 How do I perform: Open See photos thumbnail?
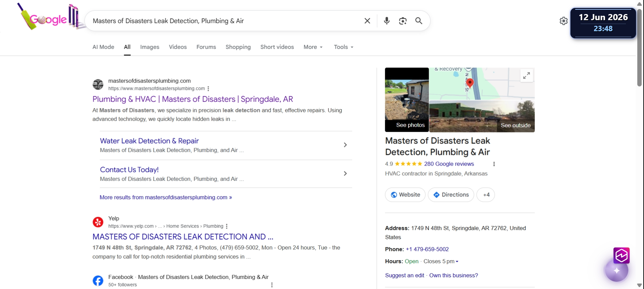[407, 100]
